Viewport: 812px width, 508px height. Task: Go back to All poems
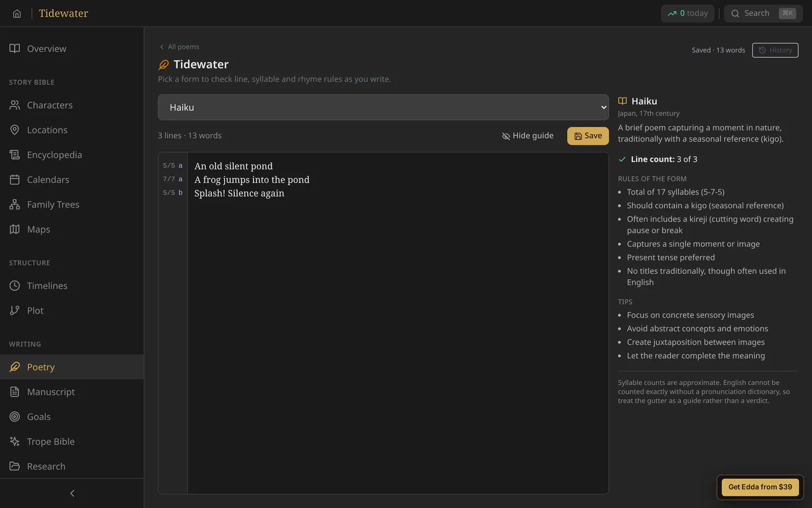coord(179,47)
